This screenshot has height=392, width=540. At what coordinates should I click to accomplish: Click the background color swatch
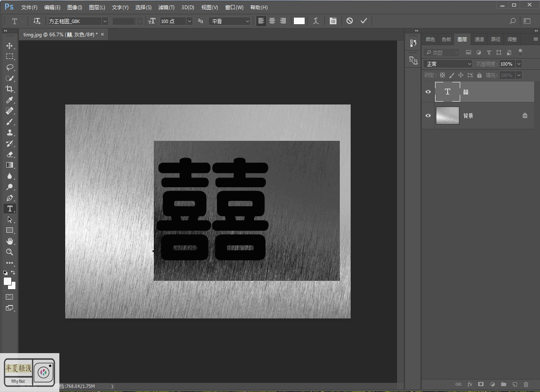pos(13,287)
